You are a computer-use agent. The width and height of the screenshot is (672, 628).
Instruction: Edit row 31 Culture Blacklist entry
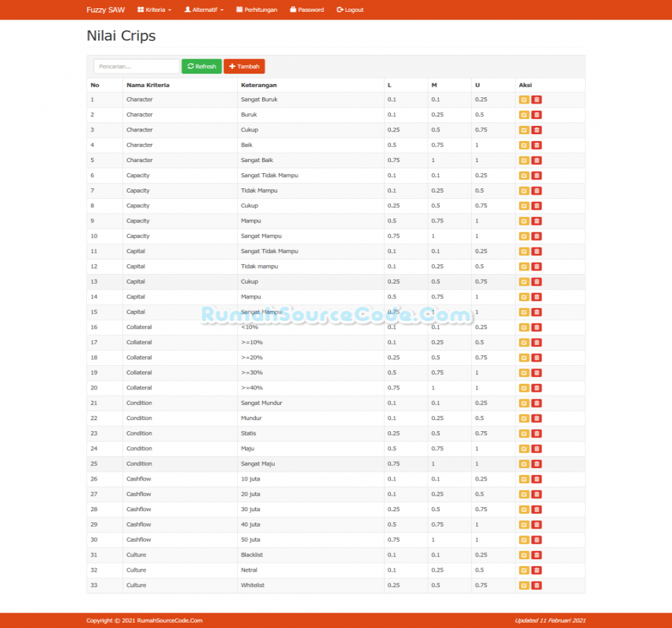pos(524,555)
